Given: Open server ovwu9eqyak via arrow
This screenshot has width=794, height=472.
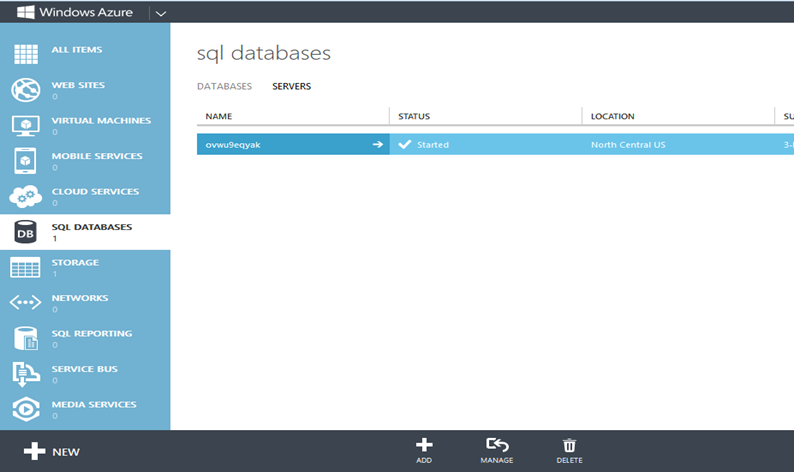Looking at the screenshot, I should [x=378, y=145].
